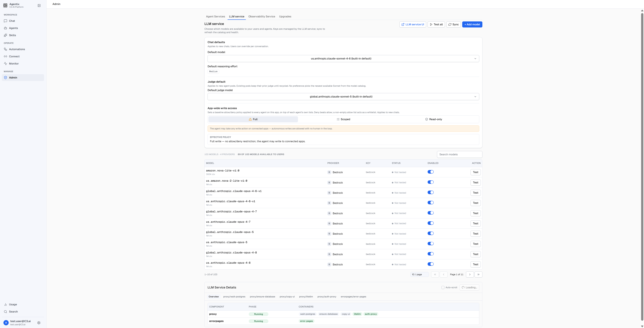Test the amazon.nova-lite-v1:0 model

pos(475,172)
